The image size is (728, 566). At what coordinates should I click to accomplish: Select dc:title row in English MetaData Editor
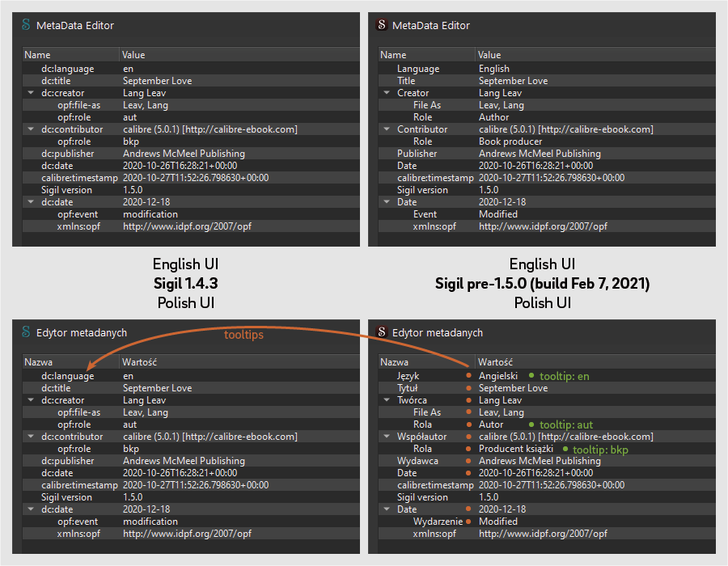[x=191, y=81]
